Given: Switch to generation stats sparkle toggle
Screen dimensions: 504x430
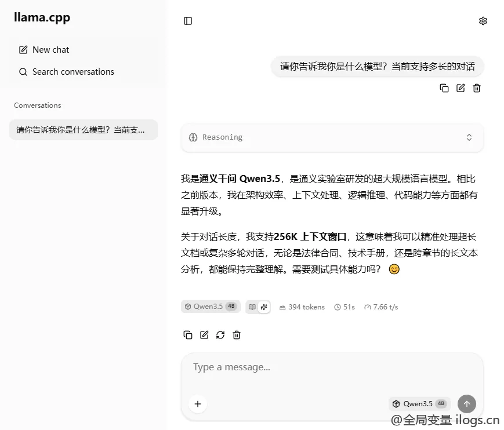Looking at the screenshot, I should 264,307.
